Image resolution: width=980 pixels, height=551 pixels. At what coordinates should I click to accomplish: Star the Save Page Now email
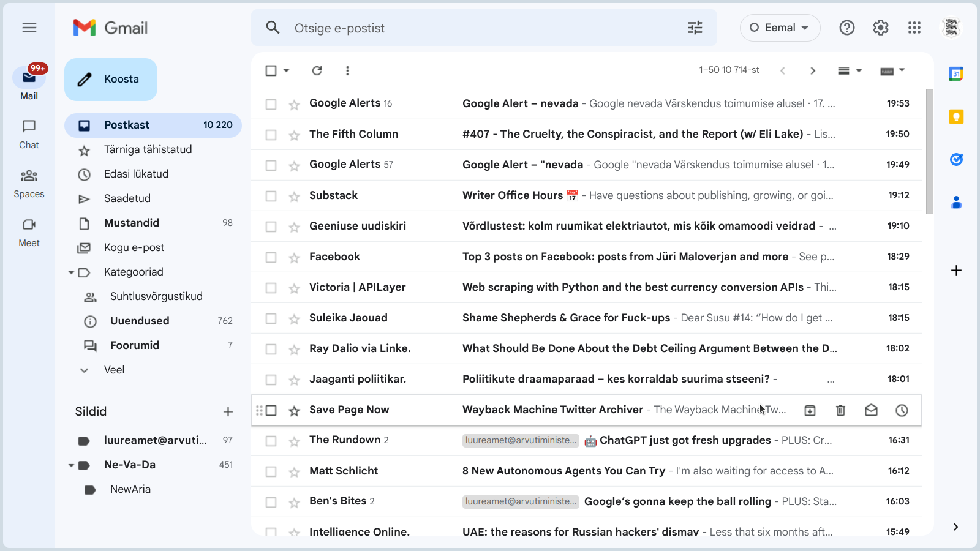(295, 411)
